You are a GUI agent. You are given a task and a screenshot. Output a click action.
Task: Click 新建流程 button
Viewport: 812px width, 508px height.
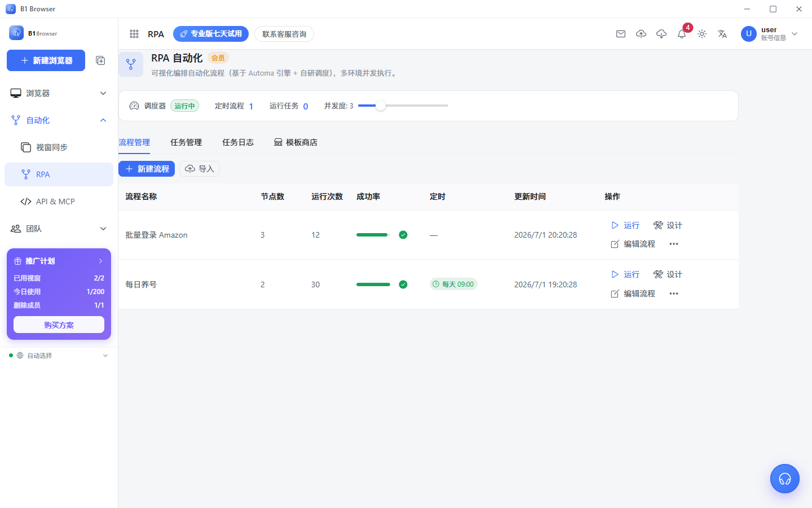pyautogui.click(x=147, y=169)
